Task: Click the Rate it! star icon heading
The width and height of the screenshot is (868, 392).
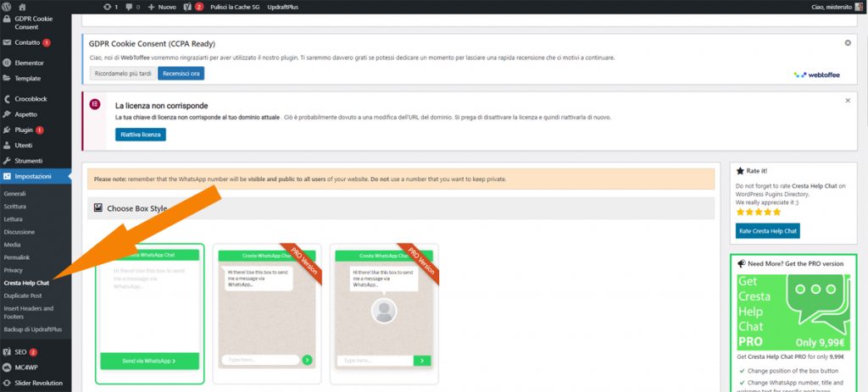Action: [740, 171]
